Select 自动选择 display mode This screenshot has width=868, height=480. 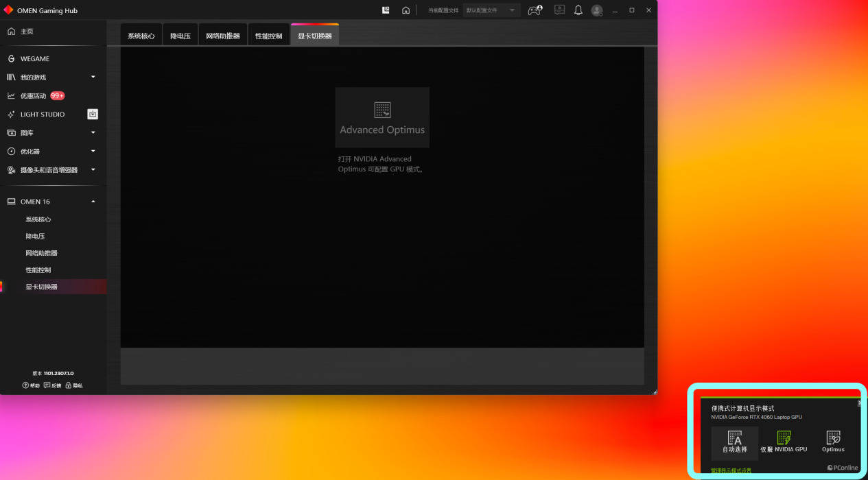(734, 442)
